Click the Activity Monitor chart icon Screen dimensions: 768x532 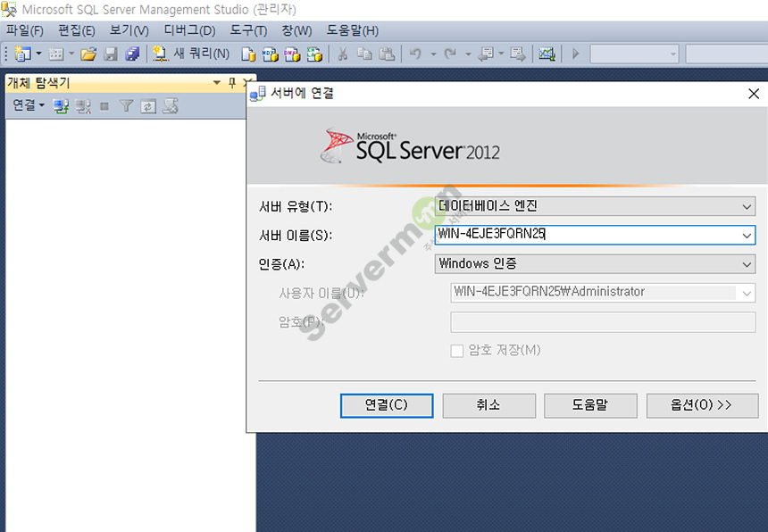pos(547,54)
